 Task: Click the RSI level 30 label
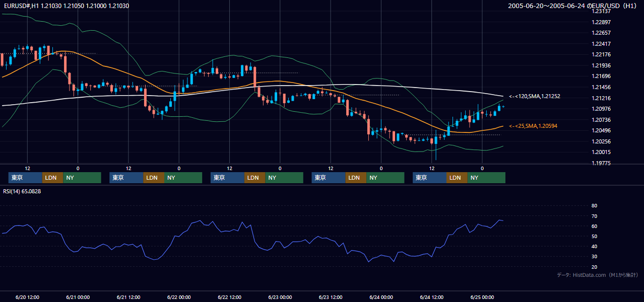click(x=594, y=257)
